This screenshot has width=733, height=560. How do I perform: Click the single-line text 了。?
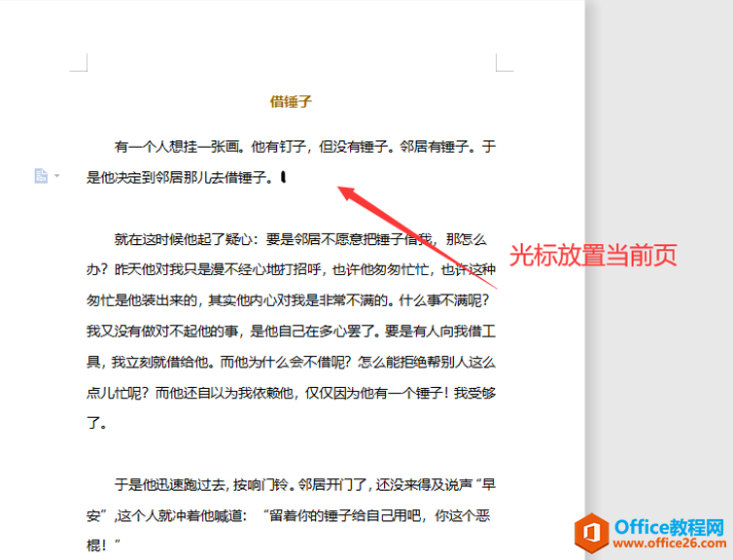[97, 423]
